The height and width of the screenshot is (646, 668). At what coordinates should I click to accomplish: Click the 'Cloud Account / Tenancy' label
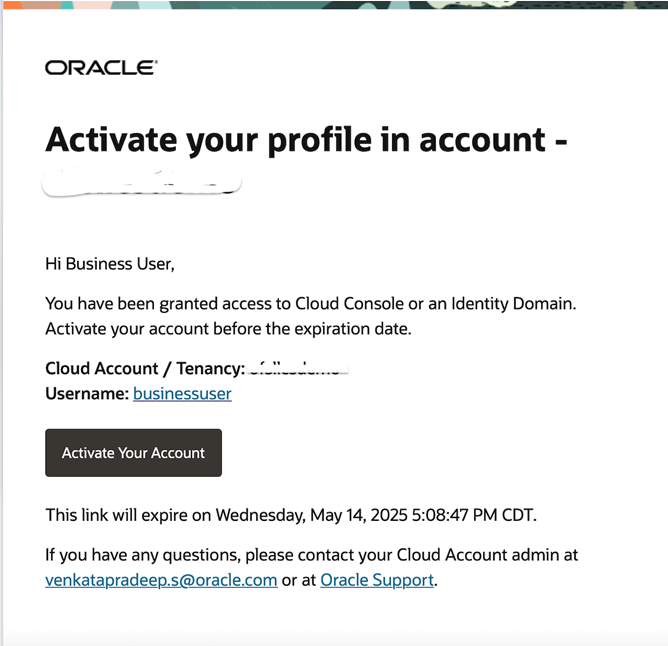click(145, 368)
